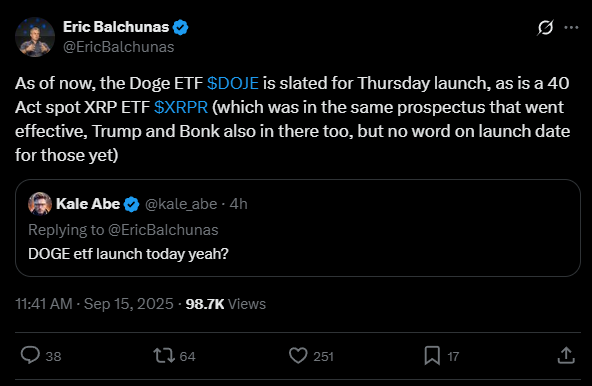
Task: Open the three-dot more options menu
Action: [x=571, y=27]
